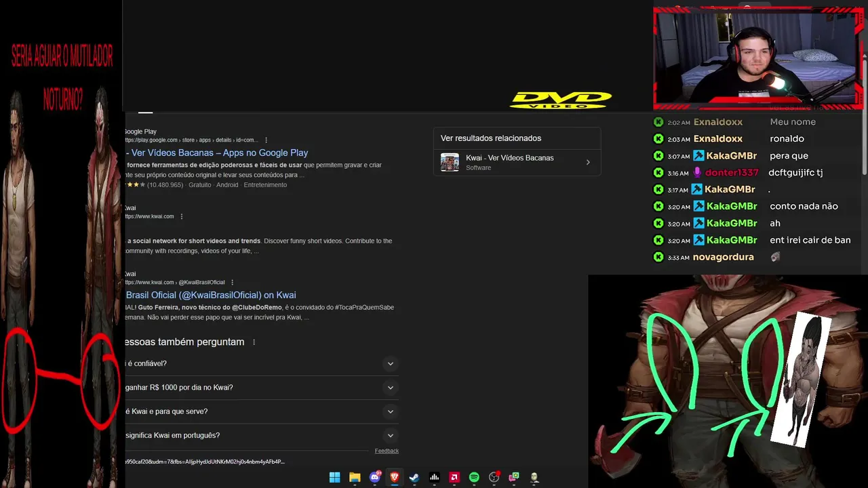Open 'Ver Vídeos Bacanas – Apps no Google Play' link
Viewport: 868px width, 488px height.
pyautogui.click(x=217, y=153)
